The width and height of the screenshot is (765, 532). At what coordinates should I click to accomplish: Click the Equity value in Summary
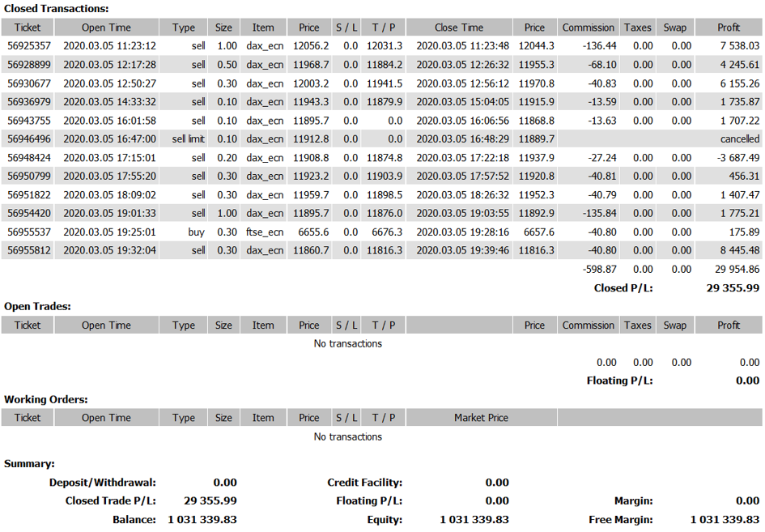(x=474, y=519)
